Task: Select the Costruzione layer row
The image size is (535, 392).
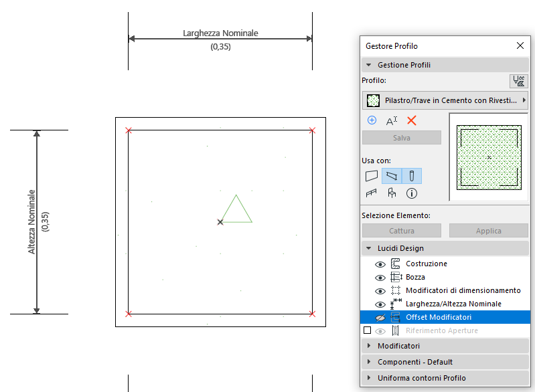Action: 445,264
